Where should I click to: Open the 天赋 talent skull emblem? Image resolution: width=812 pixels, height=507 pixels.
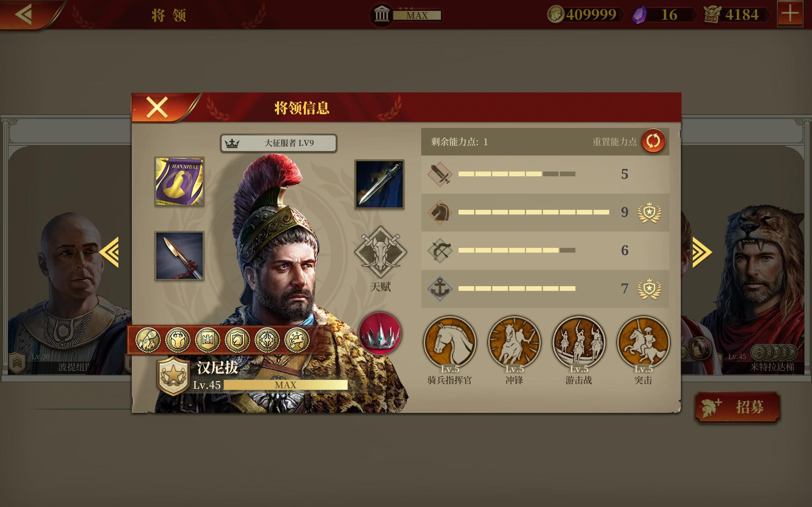click(x=381, y=252)
